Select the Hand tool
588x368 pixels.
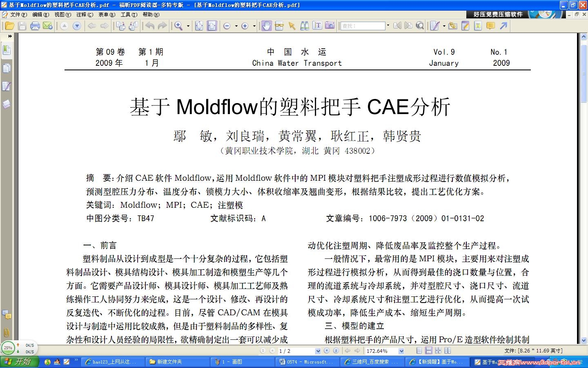(x=266, y=26)
